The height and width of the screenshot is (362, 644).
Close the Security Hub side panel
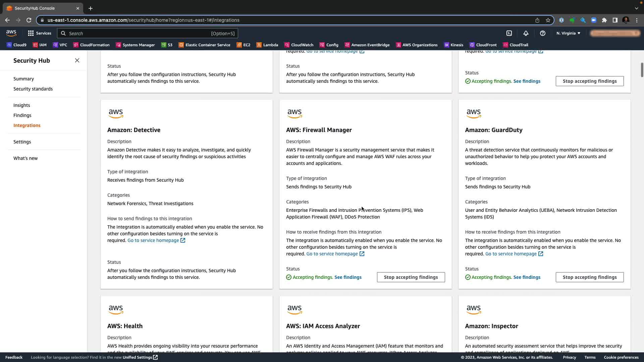(77, 60)
